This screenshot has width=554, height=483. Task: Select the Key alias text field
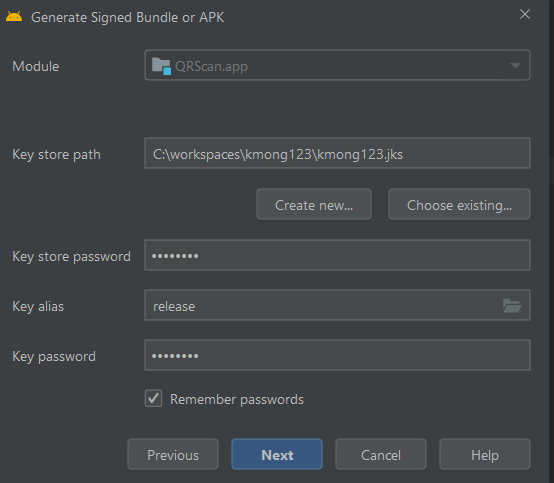[337, 305]
